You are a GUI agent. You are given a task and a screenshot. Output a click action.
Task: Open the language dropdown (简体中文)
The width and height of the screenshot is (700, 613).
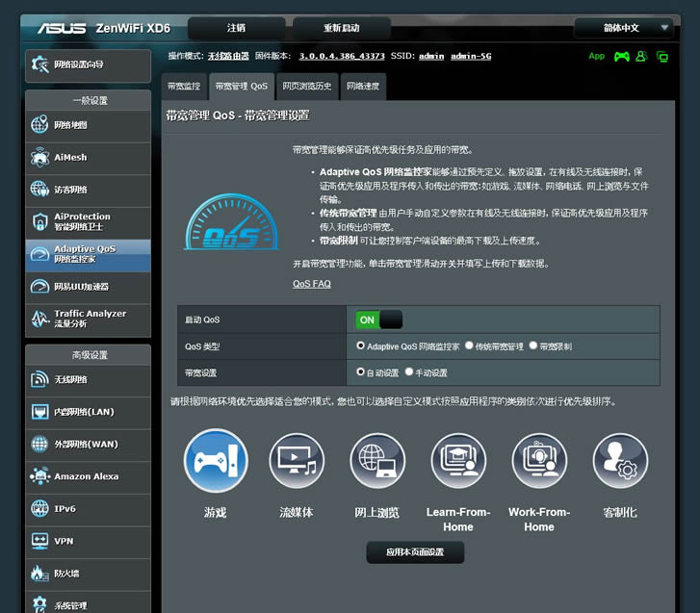[x=624, y=28]
